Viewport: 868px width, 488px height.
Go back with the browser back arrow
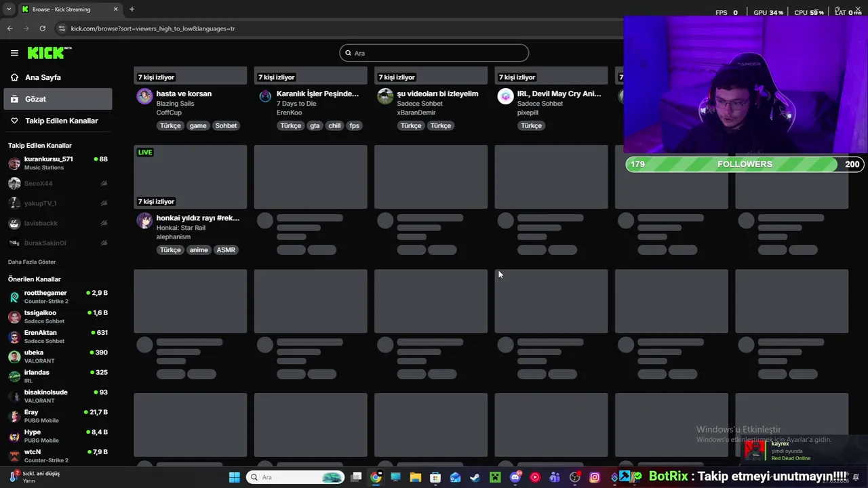tap(9, 28)
